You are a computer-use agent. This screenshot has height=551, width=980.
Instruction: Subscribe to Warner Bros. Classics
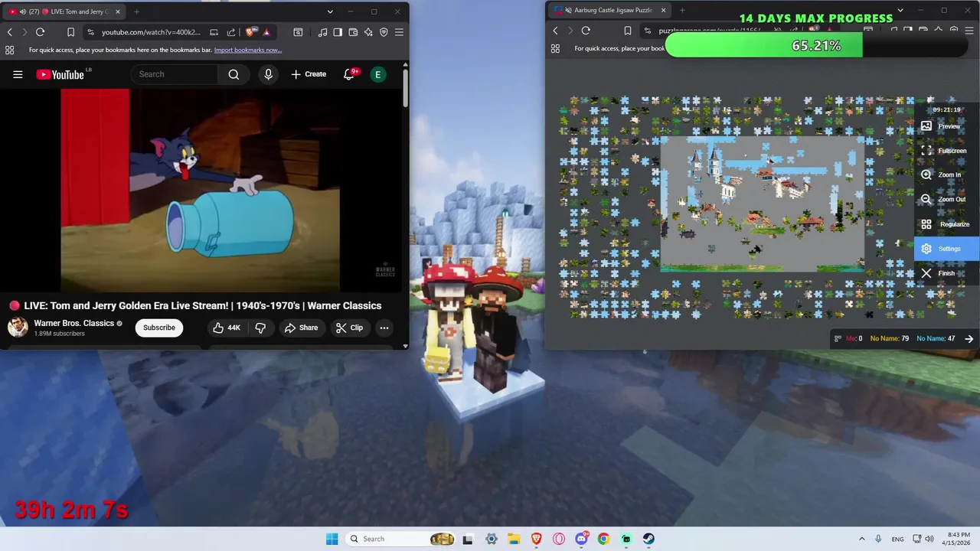pyautogui.click(x=159, y=328)
